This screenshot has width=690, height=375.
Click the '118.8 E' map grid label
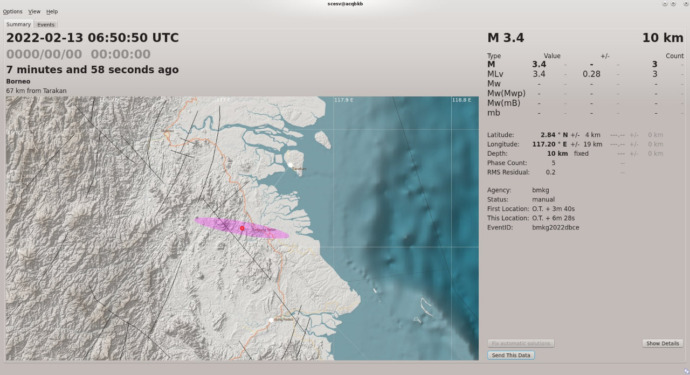point(461,100)
